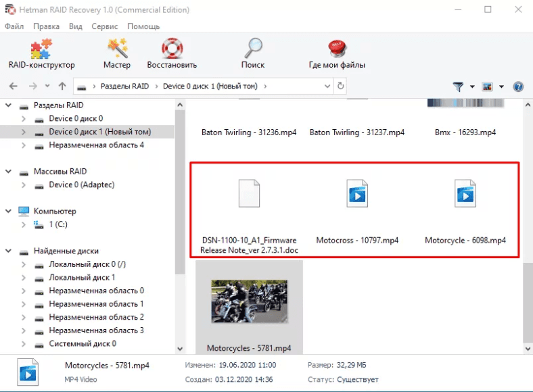The image size is (533, 392).
Task: Select the DSN-1100-10_A1_Firmware doc file icon
Action: click(x=249, y=193)
